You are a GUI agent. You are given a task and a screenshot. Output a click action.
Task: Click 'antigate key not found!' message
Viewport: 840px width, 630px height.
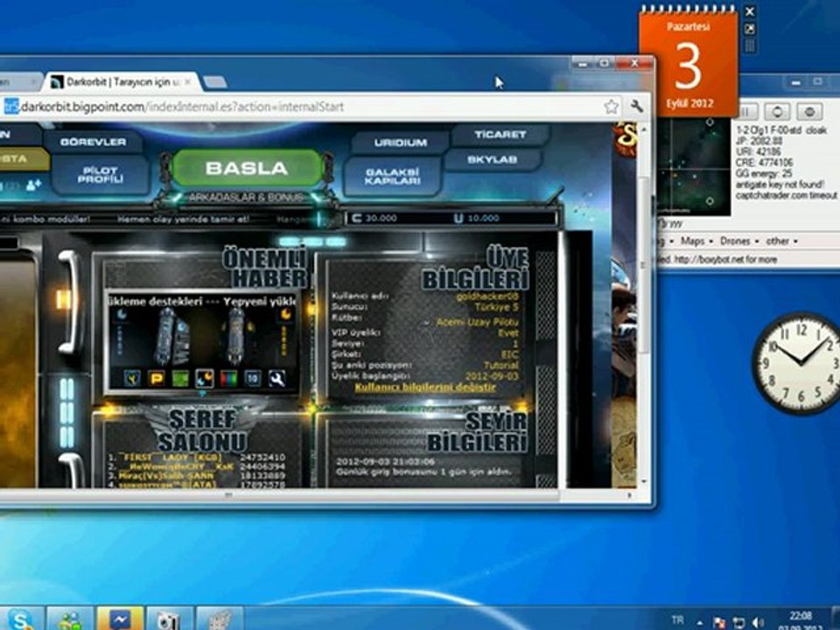click(x=780, y=185)
